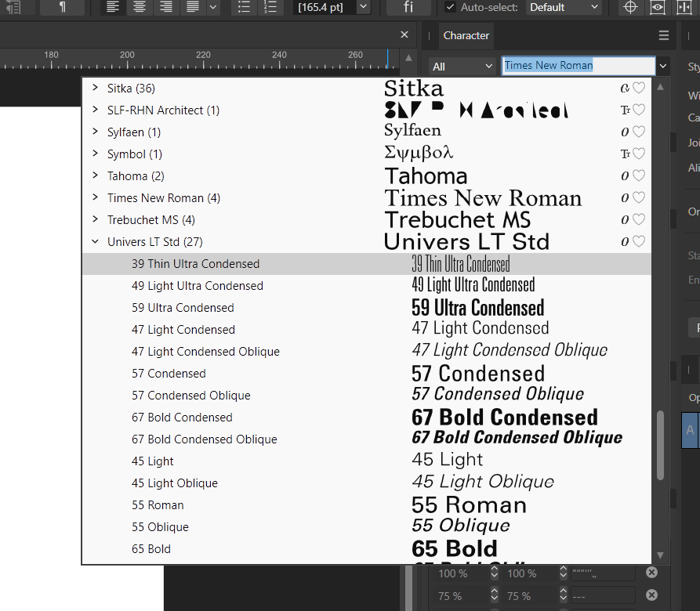Apply bulleted list formatting
The height and width of the screenshot is (611, 700).
(244, 7)
